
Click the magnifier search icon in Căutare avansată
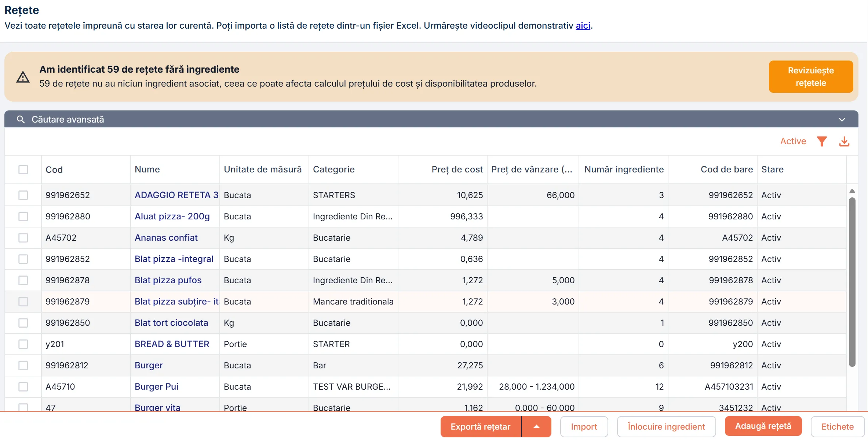coord(21,119)
